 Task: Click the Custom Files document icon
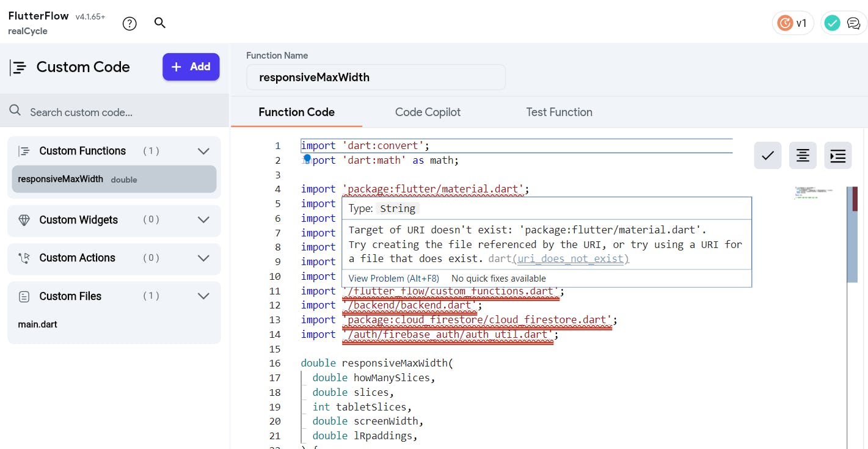coord(24,296)
